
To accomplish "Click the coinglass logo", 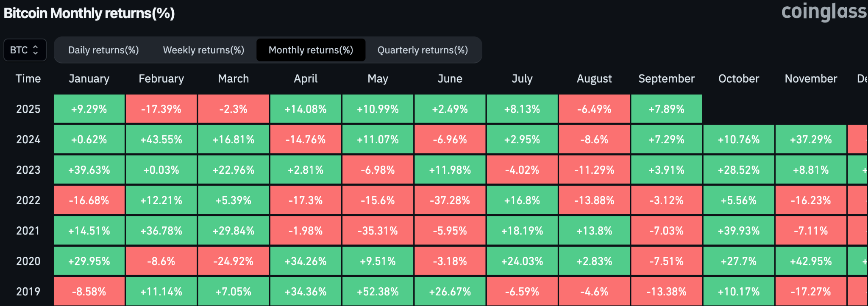I will pos(823,12).
